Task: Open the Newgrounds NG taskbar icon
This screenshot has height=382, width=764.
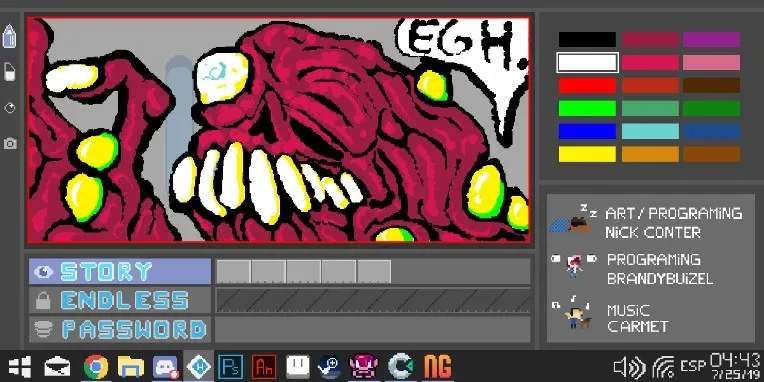Action: coord(438,367)
